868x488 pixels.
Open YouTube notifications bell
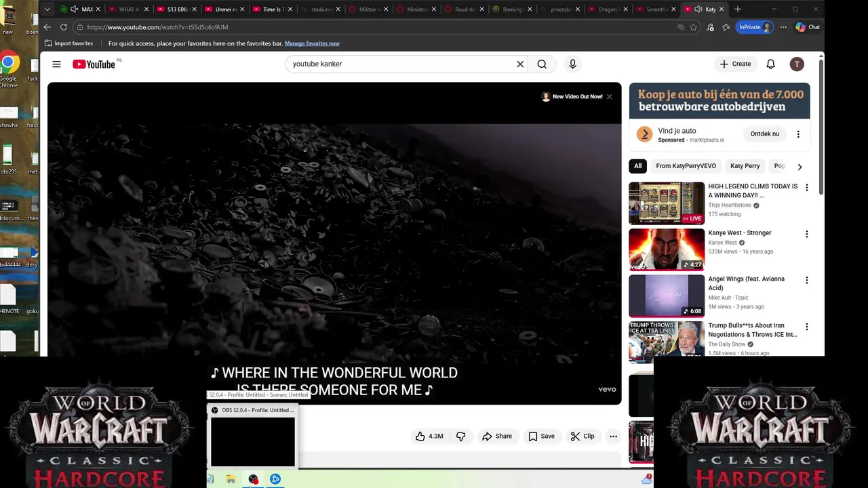pyautogui.click(x=770, y=64)
